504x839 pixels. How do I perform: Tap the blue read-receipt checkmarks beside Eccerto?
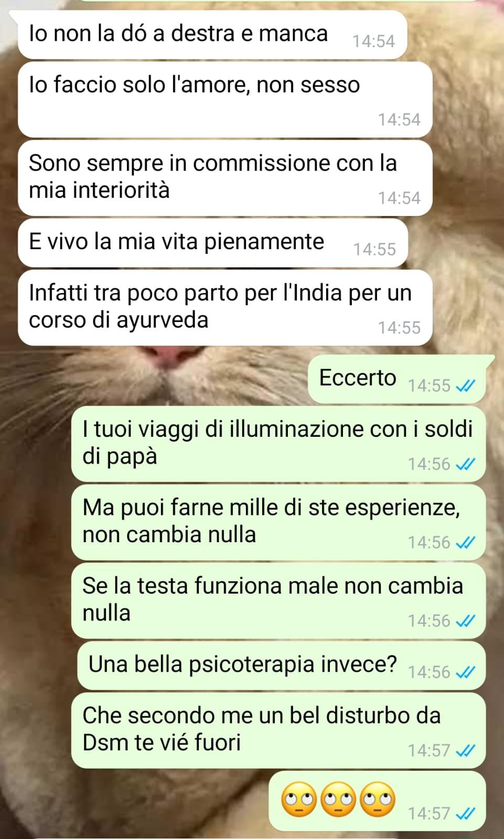465,386
